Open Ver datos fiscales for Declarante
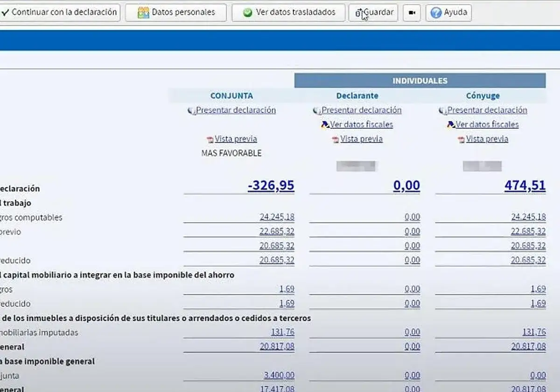560x392 pixels. point(362,125)
